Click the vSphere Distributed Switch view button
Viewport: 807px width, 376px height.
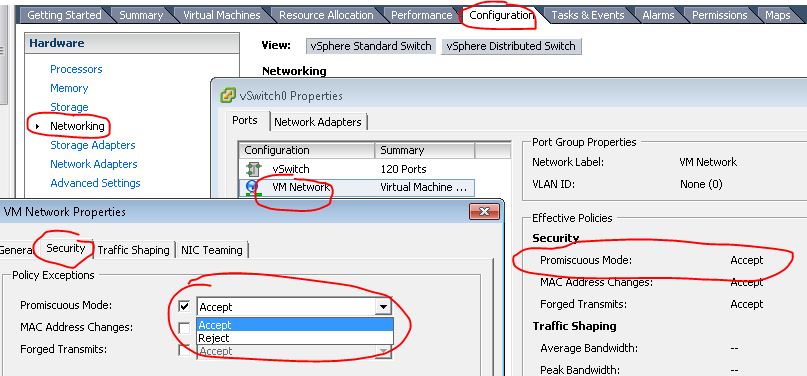pos(511,46)
